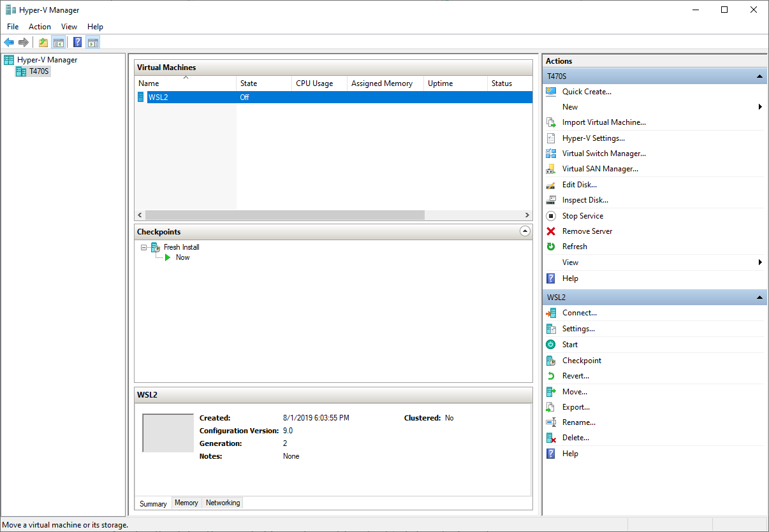This screenshot has width=769, height=532.
Task: Open the Action menu
Action: point(40,27)
